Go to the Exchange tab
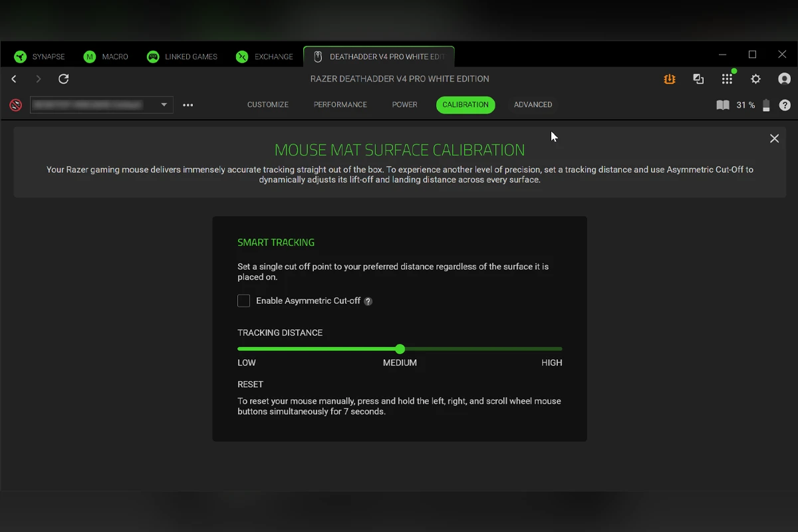The image size is (798, 532). (265, 57)
